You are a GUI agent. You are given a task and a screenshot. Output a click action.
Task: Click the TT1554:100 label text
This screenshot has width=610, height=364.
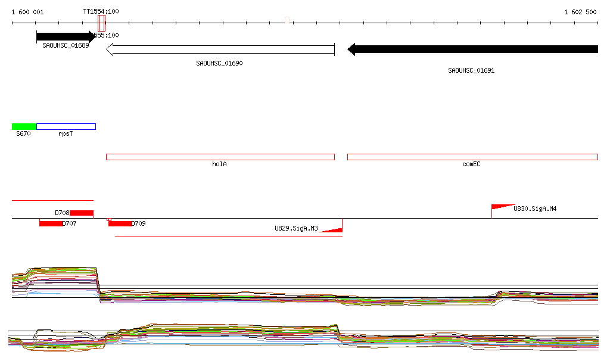101,11
